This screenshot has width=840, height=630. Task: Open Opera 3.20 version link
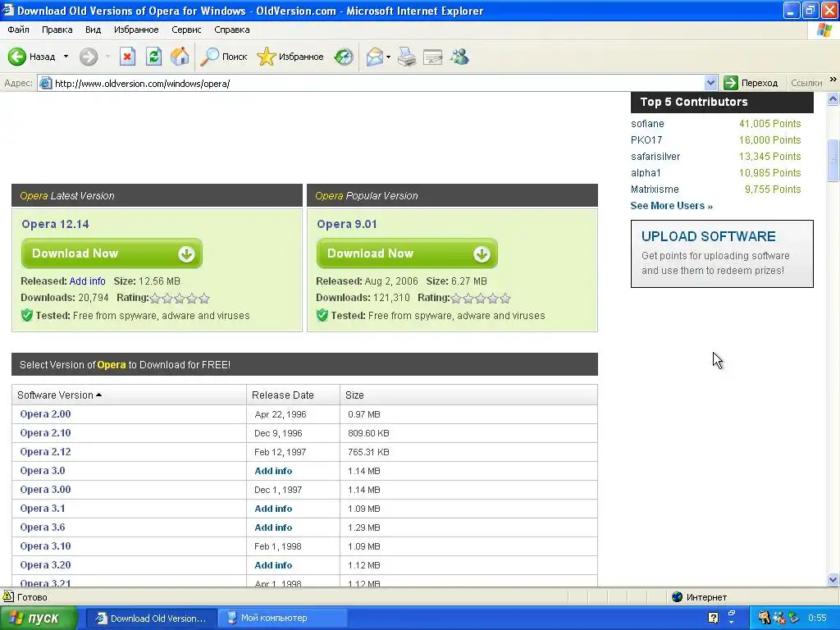46,564
